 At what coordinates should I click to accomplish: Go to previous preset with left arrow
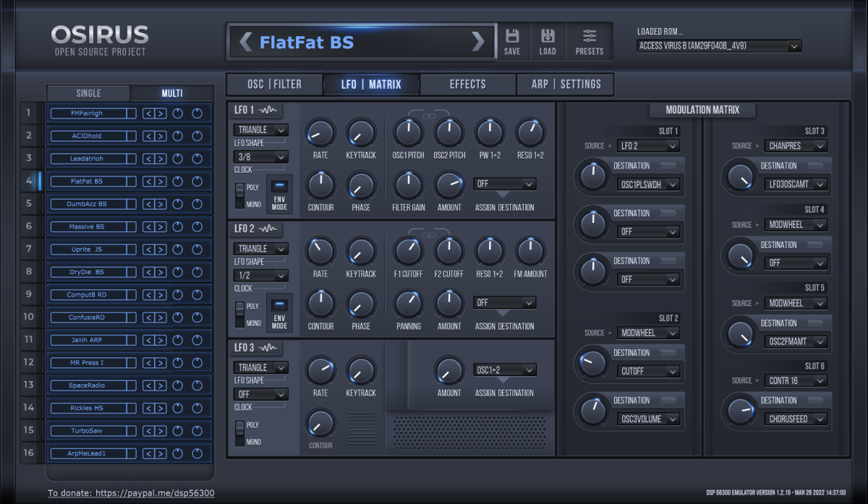tap(246, 42)
